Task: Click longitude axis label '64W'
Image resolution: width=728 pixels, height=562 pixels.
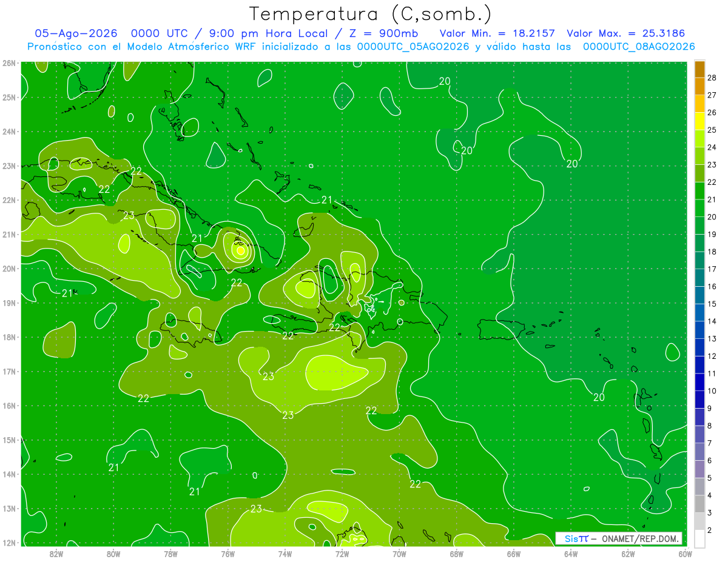Action: (571, 554)
